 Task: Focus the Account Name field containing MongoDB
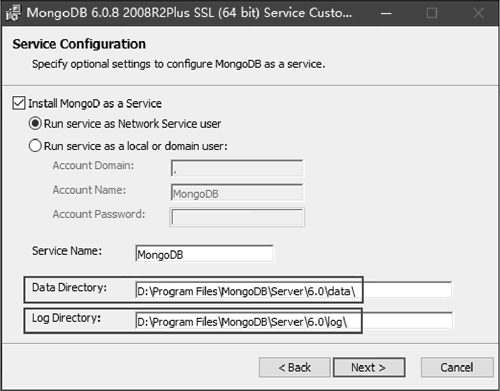(x=237, y=192)
